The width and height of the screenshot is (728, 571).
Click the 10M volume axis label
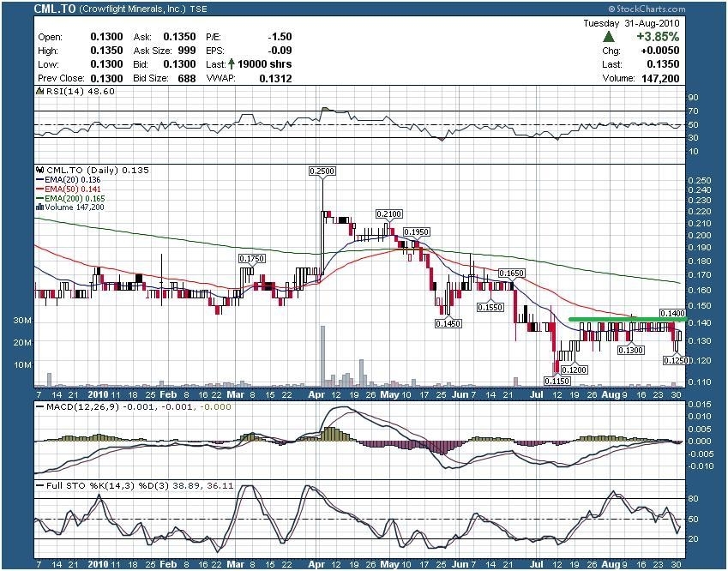tap(23, 365)
